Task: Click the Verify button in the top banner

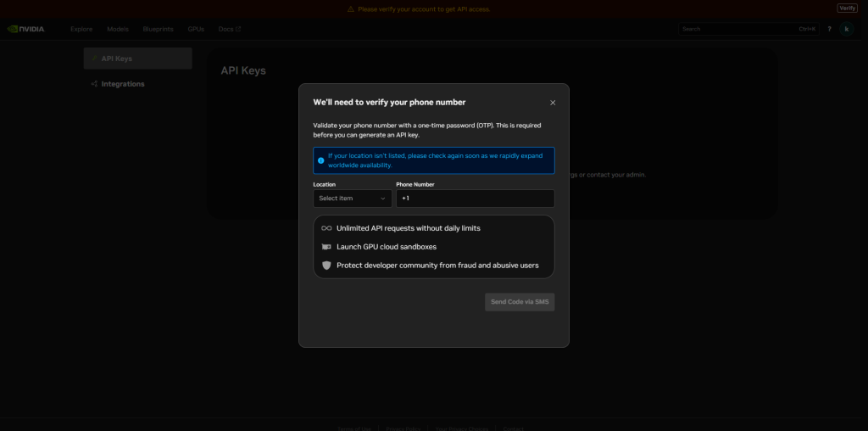Action: [x=847, y=8]
